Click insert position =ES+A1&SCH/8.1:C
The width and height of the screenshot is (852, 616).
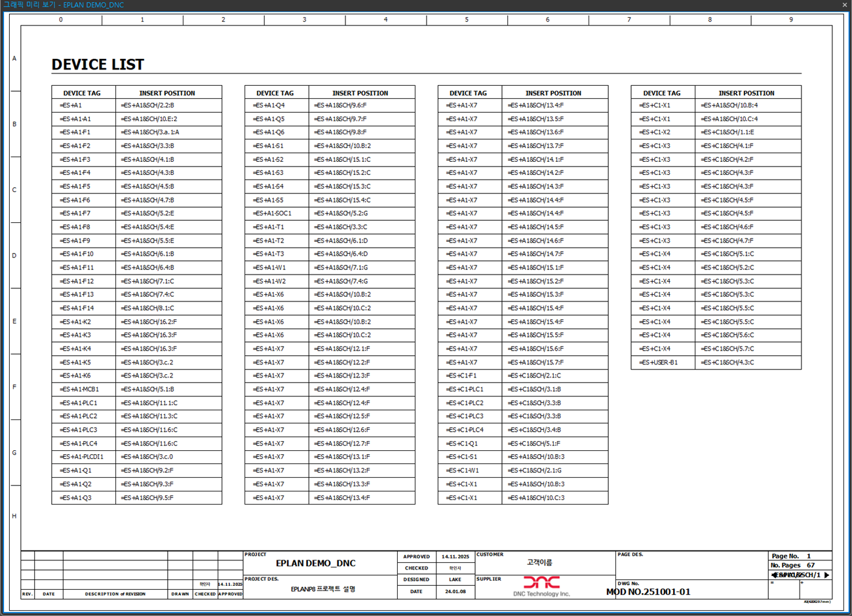point(147,308)
